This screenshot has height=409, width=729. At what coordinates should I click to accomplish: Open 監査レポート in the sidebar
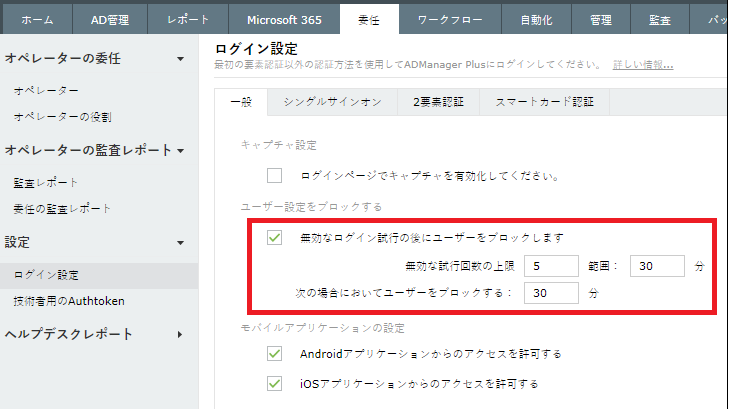45,183
